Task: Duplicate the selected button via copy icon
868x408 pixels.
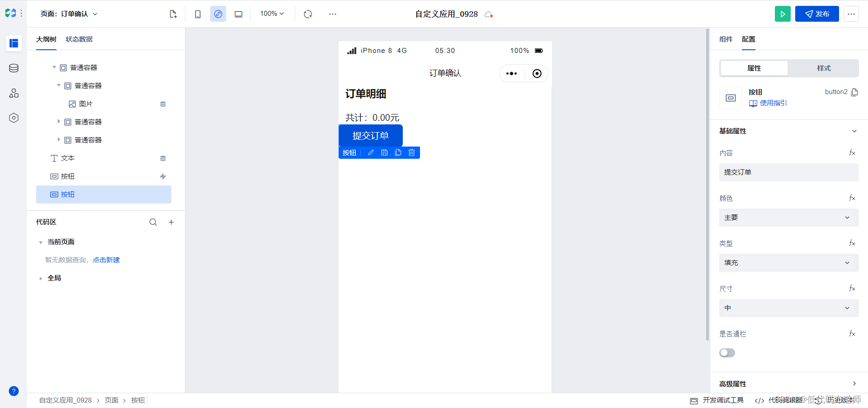Action: click(398, 153)
